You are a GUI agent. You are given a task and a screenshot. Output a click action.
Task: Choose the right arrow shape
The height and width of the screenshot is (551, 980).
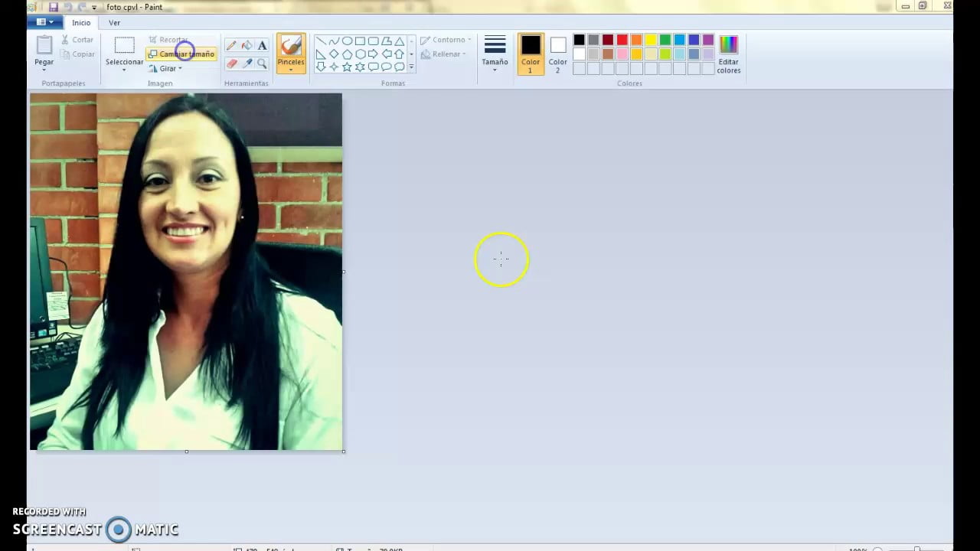373,54
